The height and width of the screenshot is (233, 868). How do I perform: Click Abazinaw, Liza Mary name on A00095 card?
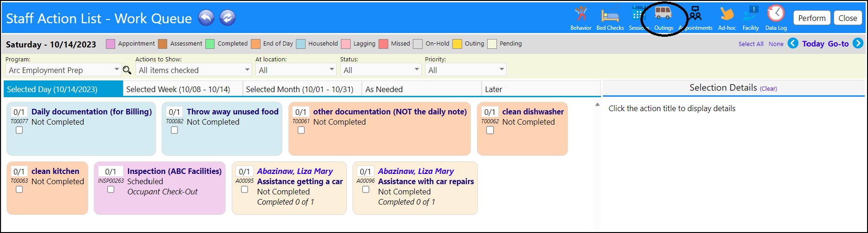pos(295,171)
